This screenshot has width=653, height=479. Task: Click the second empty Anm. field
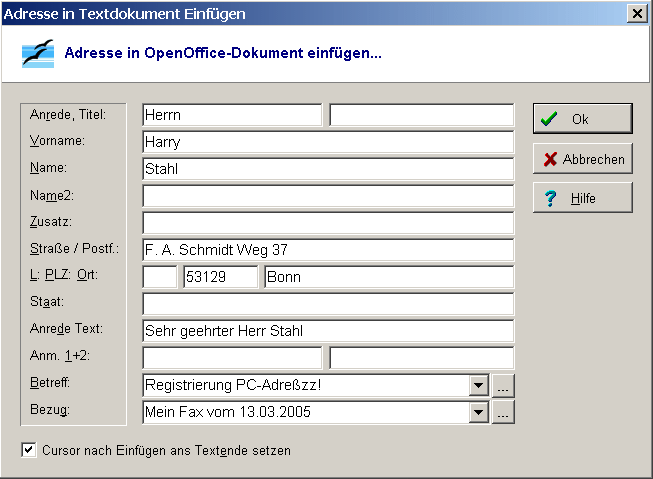(x=421, y=358)
